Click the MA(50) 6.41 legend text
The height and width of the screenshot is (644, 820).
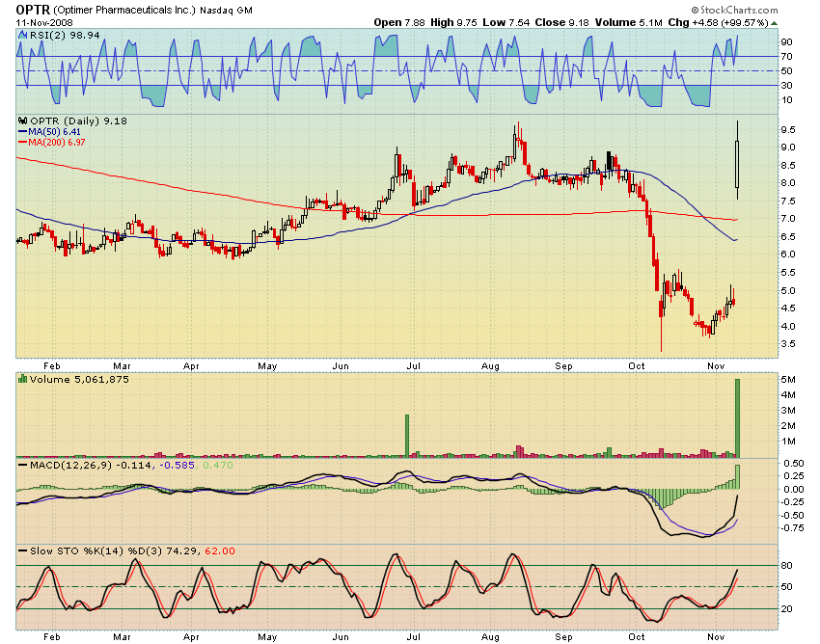(54, 132)
